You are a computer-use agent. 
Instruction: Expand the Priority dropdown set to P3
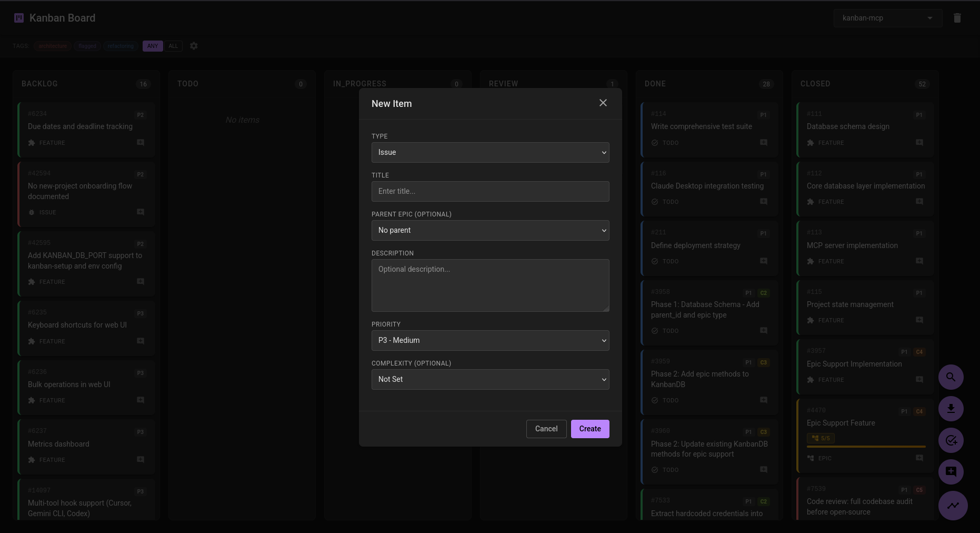[490, 340]
